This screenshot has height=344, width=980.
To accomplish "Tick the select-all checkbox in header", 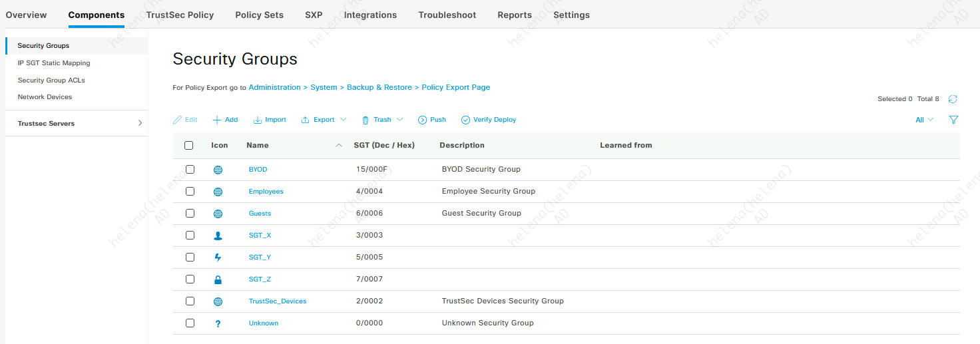I will click(x=188, y=145).
